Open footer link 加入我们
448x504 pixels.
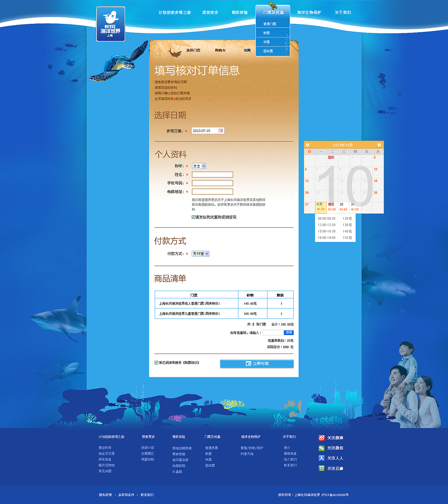(290, 460)
